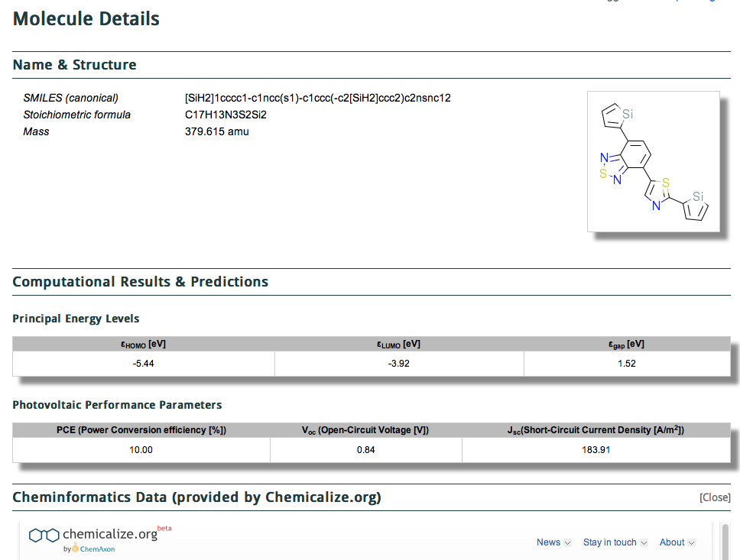
Task: Expand the Stay in touch menu
Action: (615, 542)
